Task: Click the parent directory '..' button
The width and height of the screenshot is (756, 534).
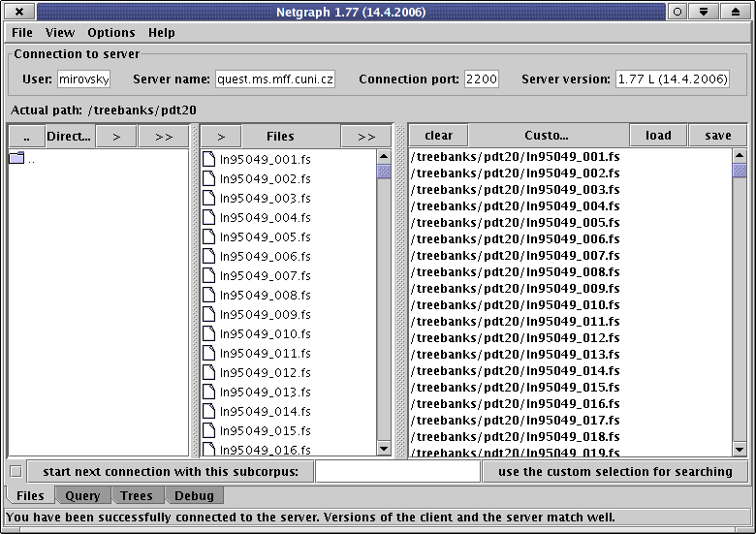Action: pyautogui.click(x=27, y=137)
